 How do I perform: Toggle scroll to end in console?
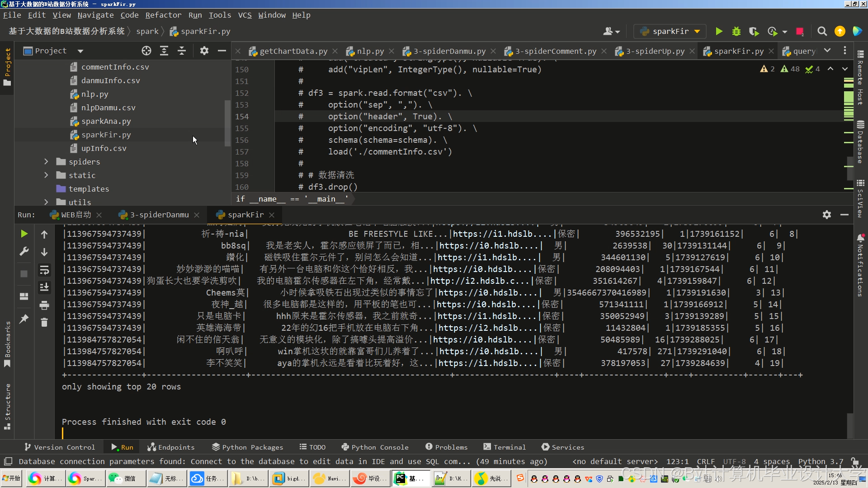pos(44,287)
